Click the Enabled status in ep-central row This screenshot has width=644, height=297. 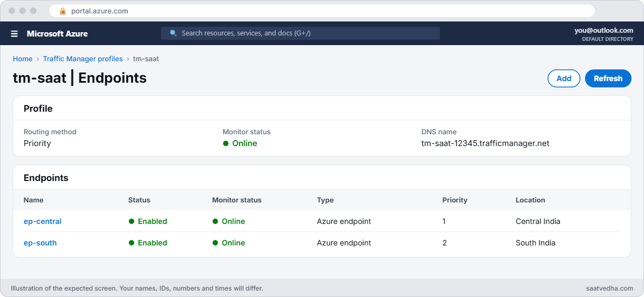(x=152, y=221)
